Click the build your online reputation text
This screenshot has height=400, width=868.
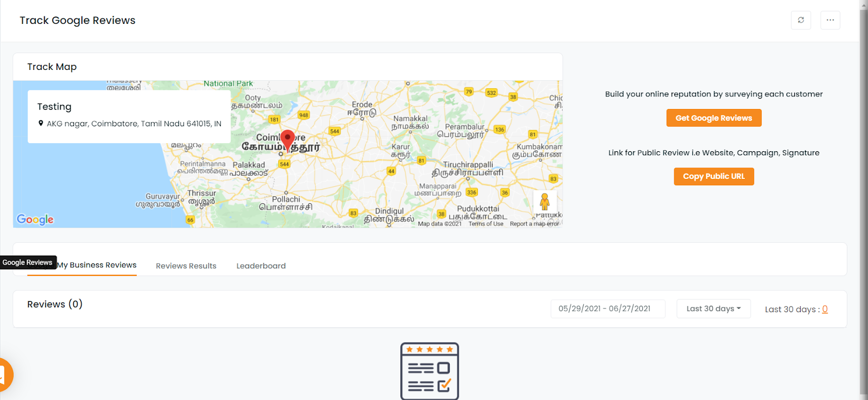(714, 94)
